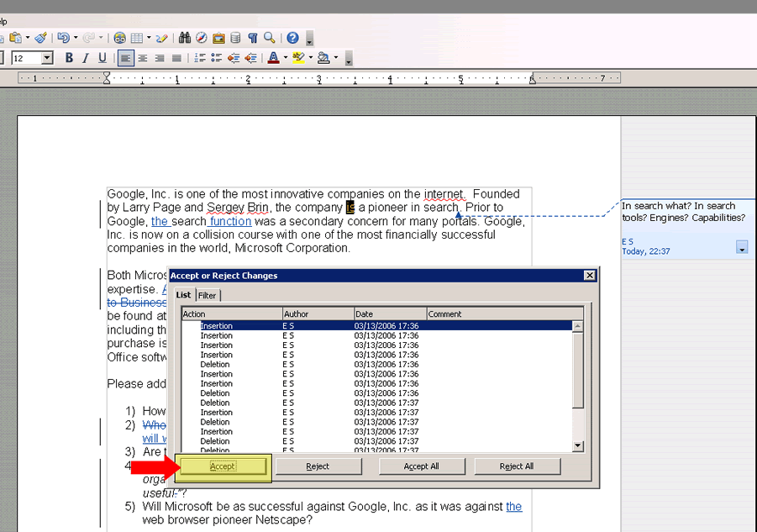Toggle Bold formatting
This screenshot has height=532, width=757.
point(69,58)
